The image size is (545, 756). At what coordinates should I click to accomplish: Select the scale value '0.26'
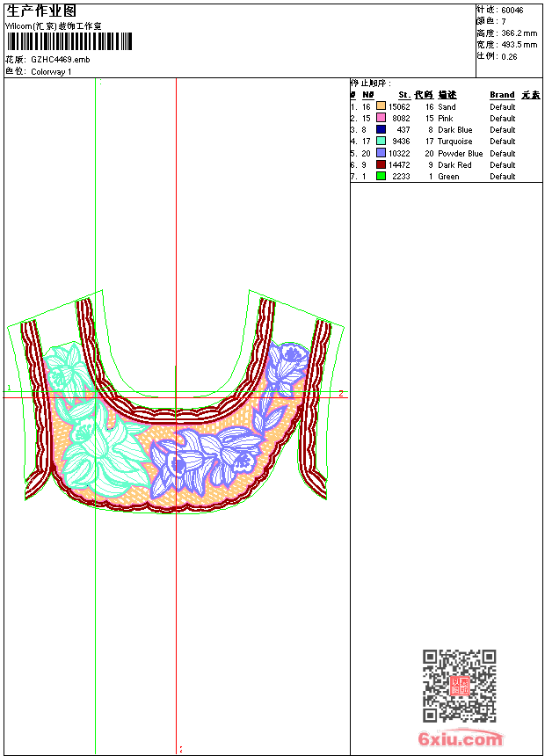pos(509,57)
